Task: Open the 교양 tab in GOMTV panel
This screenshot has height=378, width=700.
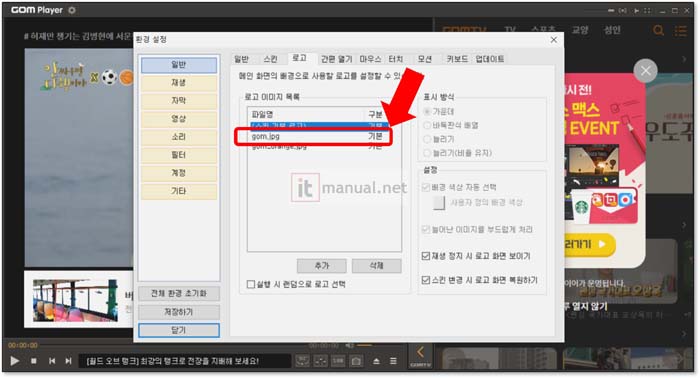Action: click(580, 30)
